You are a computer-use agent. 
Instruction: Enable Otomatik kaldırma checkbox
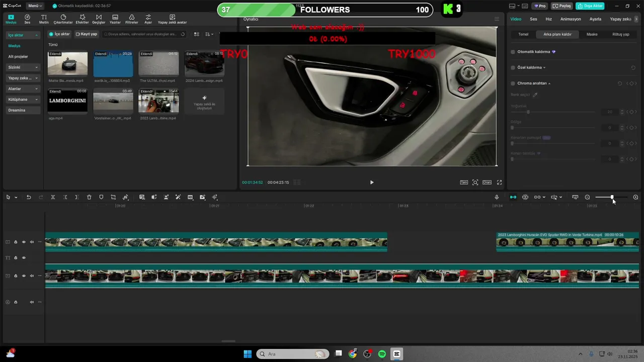point(513,52)
